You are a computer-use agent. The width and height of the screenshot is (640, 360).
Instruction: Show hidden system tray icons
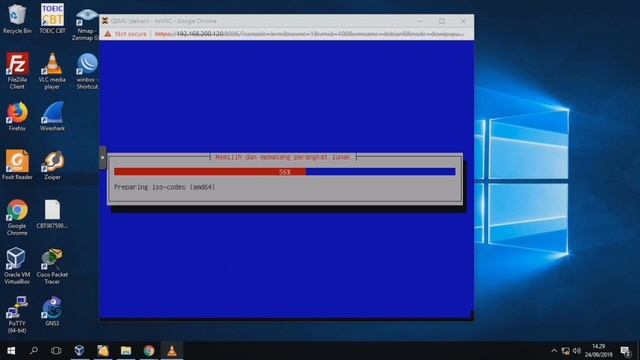click(x=554, y=351)
